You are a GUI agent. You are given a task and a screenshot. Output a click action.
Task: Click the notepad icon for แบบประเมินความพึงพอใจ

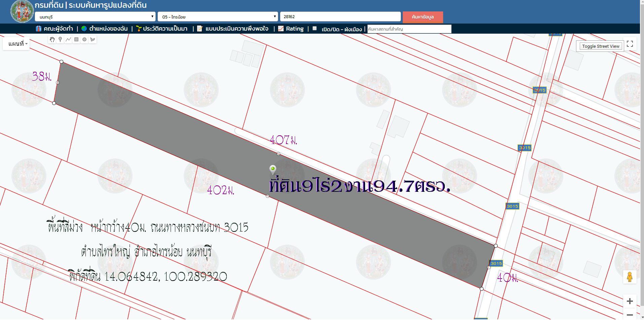click(200, 29)
